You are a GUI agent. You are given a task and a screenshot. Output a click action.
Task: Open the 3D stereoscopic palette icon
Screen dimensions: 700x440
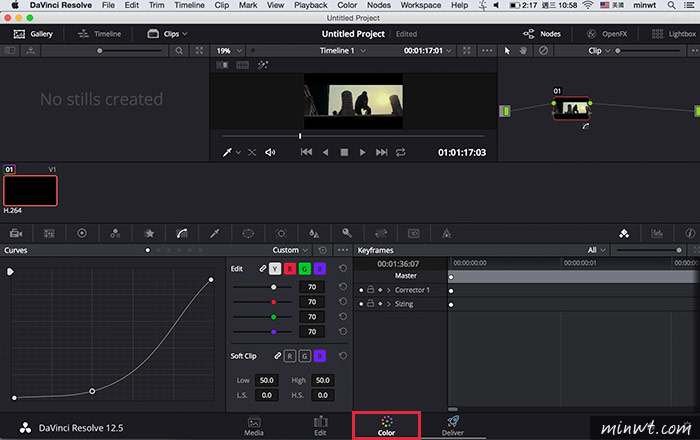coord(413,233)
